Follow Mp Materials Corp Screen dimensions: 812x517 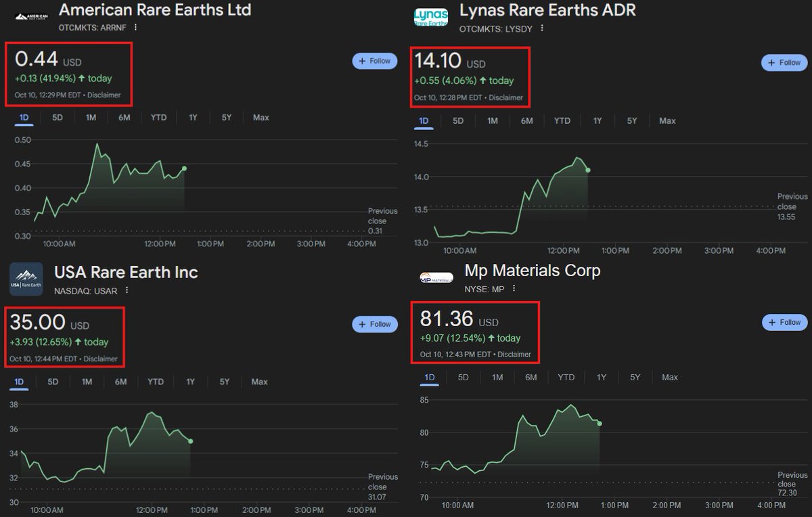pyautogui.click(x=784, y=322)
